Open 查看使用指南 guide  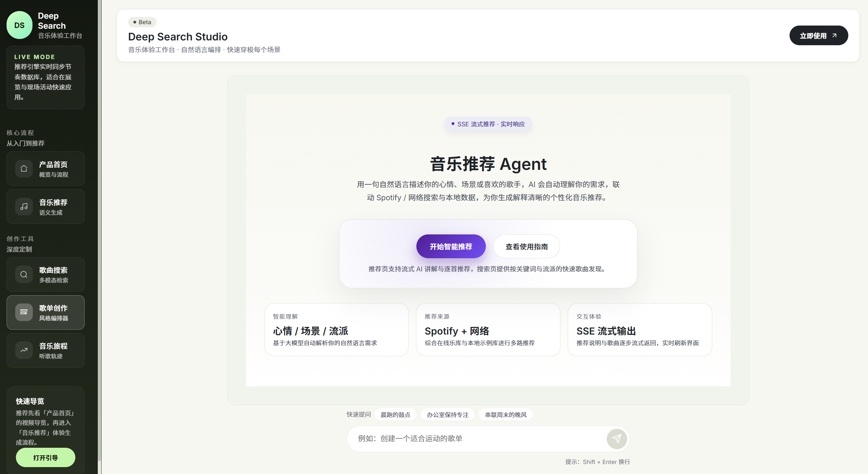click(526, 246)
